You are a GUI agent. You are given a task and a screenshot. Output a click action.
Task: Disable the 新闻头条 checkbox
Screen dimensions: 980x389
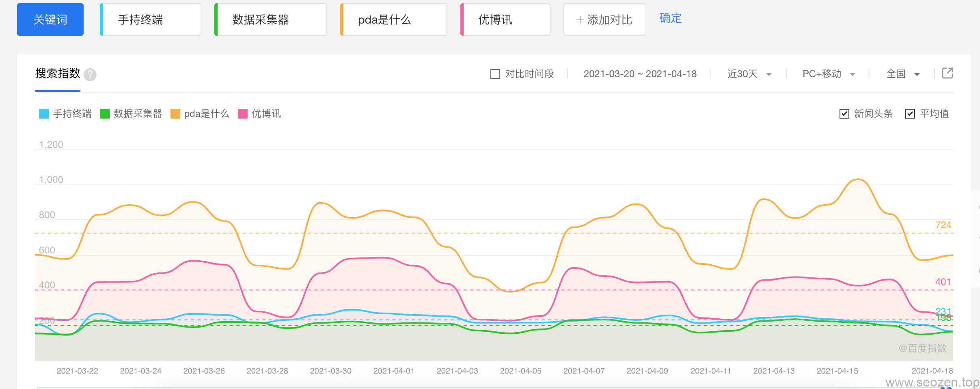click(844, 114)
